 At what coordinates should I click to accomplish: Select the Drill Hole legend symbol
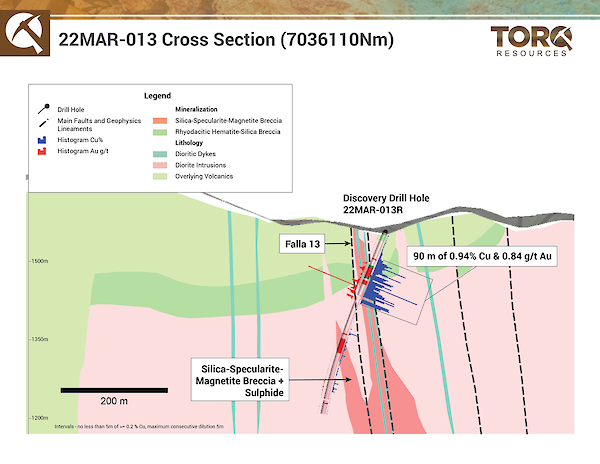pyautogui.click(x=41, y=108)
